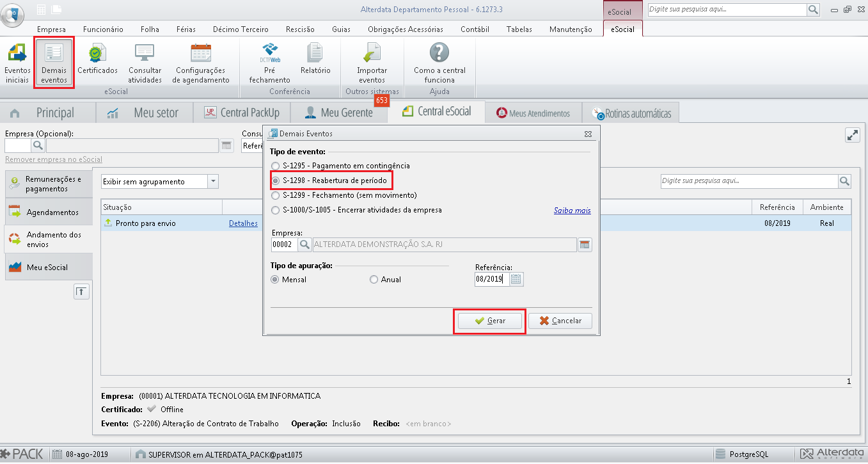Open the Relatório conference report
This screenshot has height=464, width=868.
pyautogui.click(x=315, y=59)
